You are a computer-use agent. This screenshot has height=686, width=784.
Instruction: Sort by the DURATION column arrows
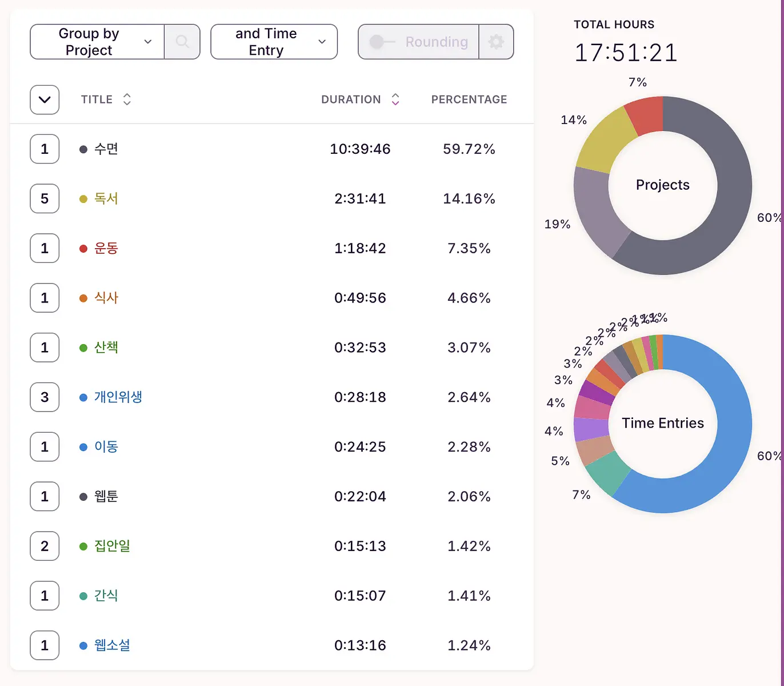(395, 99)
